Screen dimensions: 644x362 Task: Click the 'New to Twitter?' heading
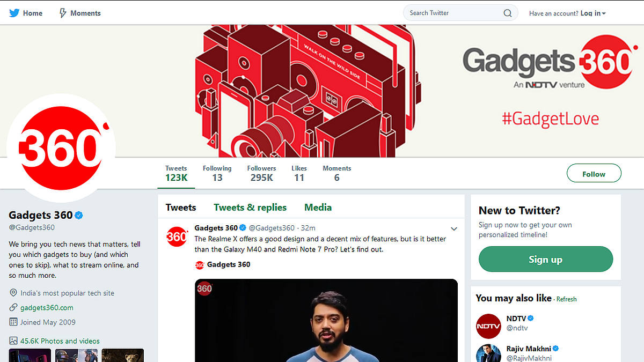point(519,210)
